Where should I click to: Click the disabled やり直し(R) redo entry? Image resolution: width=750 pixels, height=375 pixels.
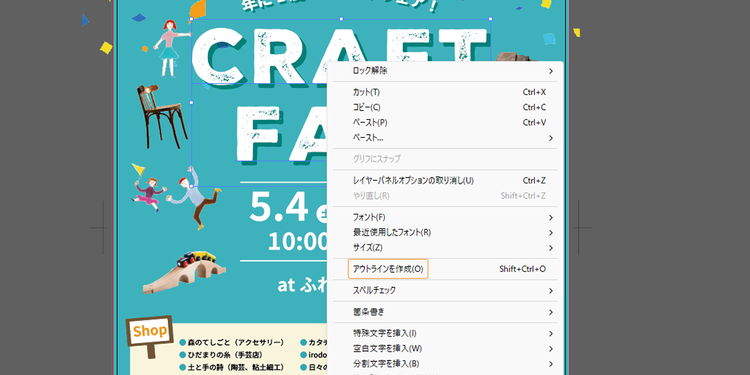[x=445, y=196]
